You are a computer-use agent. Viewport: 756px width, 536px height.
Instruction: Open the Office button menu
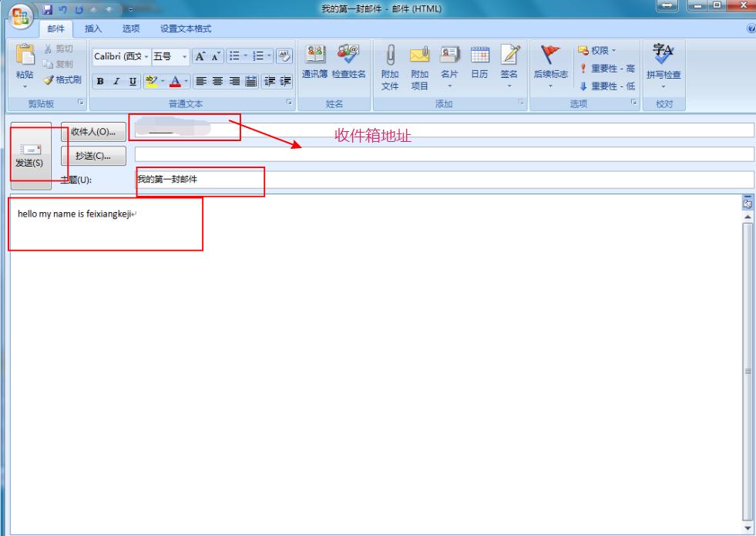[x=21, y=16]
